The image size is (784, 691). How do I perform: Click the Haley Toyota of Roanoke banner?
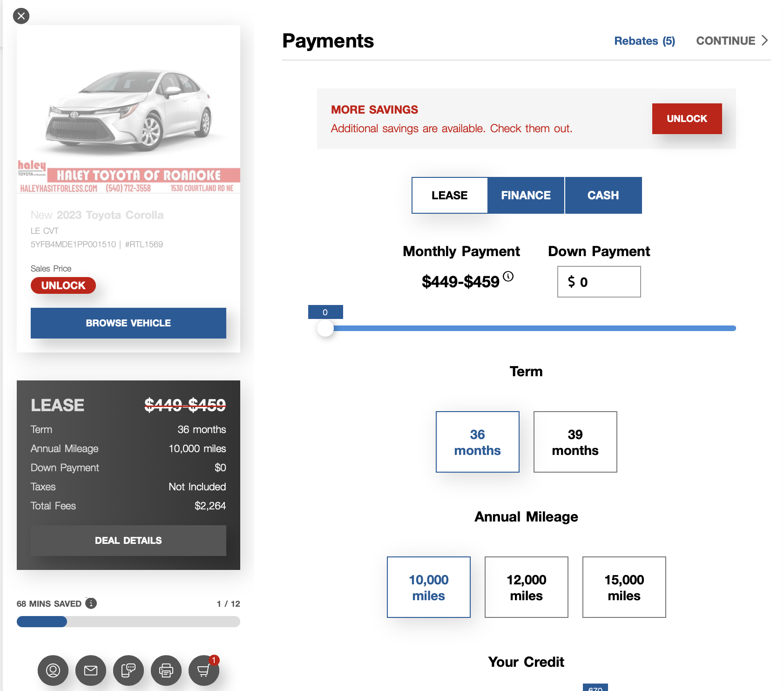point(128,177)
